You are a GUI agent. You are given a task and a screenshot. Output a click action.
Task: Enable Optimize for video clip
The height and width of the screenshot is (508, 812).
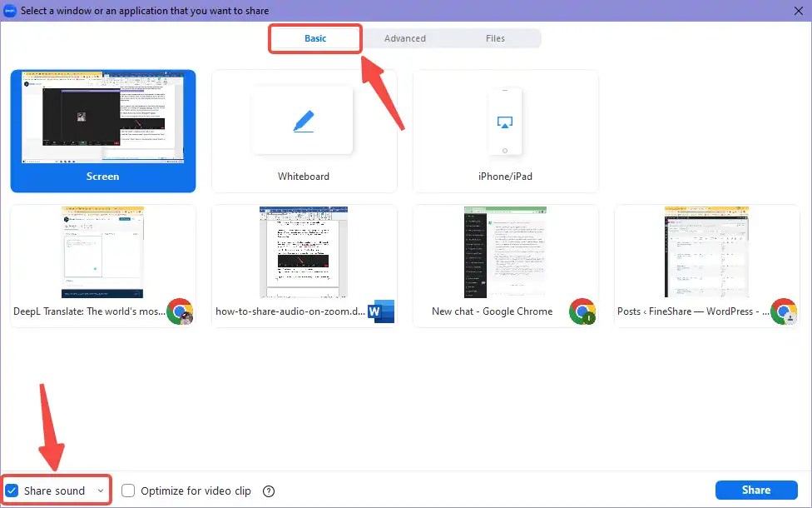(x=127, y=491)
